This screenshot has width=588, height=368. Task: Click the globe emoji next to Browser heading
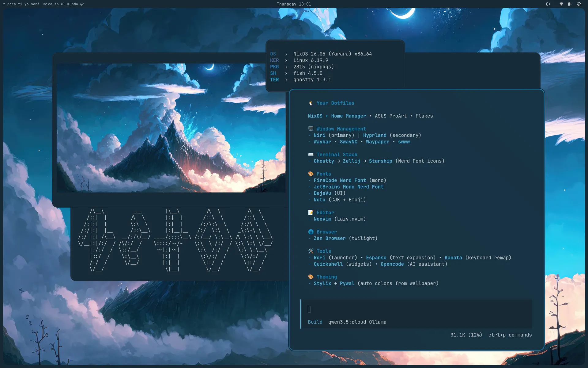(x=311, y=232)
